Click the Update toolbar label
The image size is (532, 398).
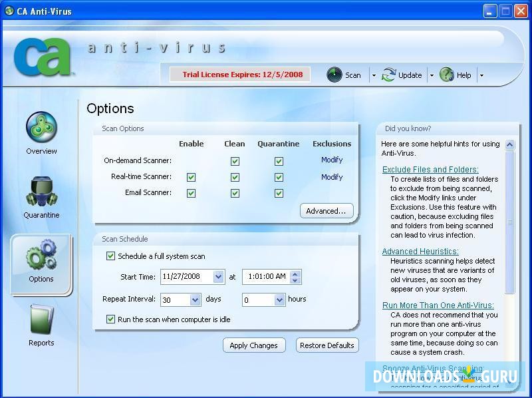coord(410,75)
